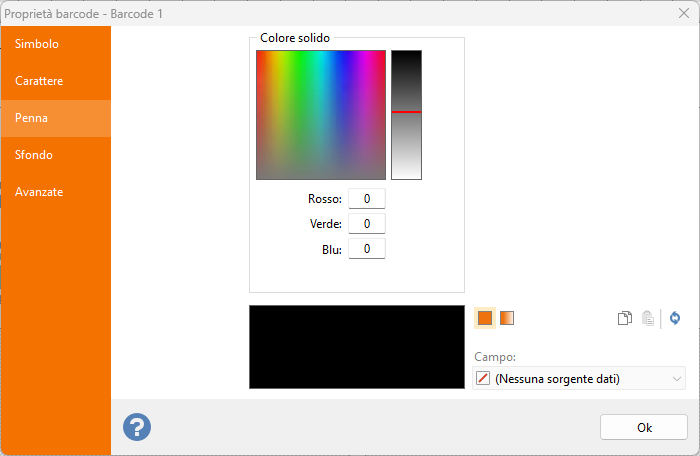Screen dimensions: 700x456
Task: Select the solid color fill icon
Action: (x=485, y=318)
